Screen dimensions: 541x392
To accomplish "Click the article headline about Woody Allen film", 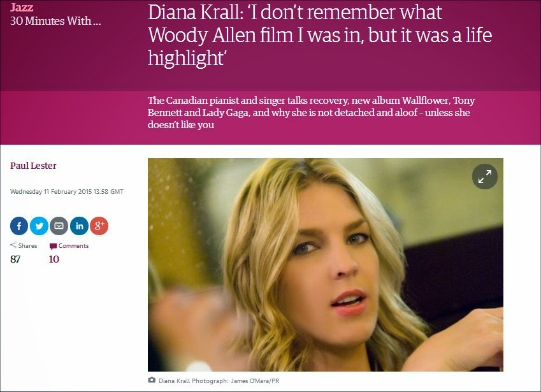I will (319, 35).
